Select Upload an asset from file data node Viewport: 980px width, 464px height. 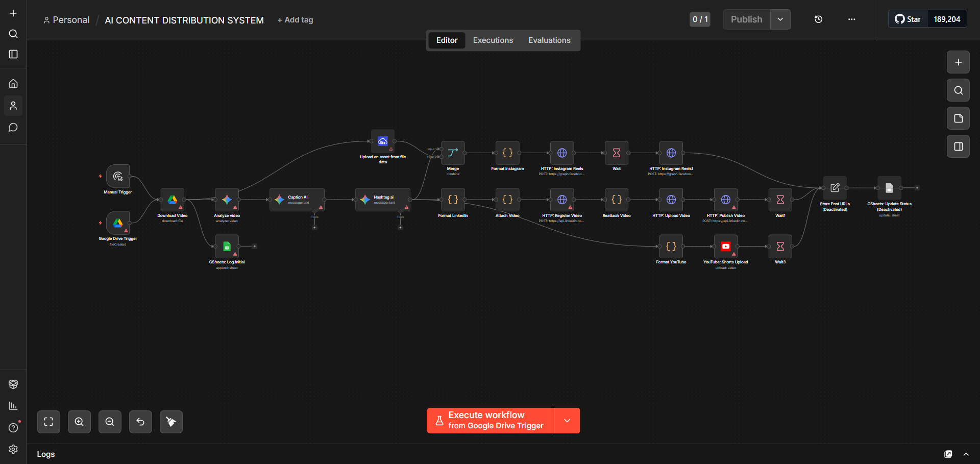click(x=383, y=141)
